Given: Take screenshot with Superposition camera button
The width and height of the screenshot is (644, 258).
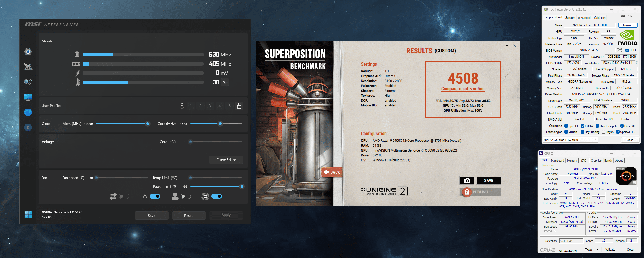Looking at the screenshot, I should point(467,181).
